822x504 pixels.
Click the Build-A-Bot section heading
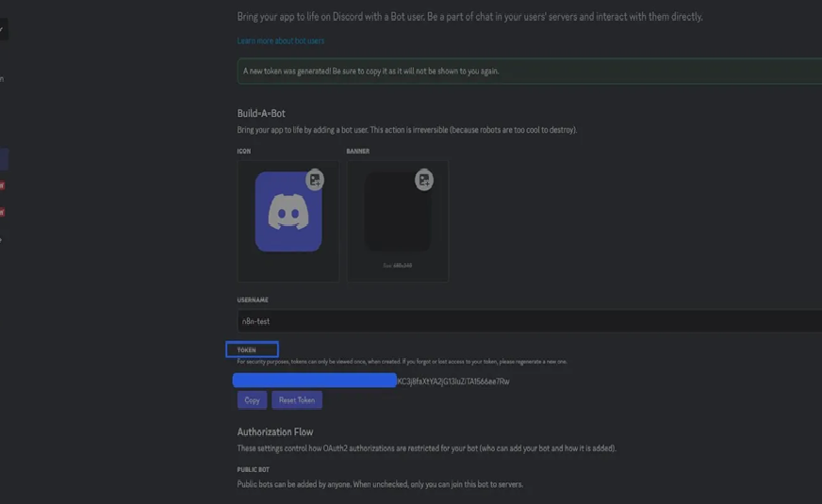point(261,114)
